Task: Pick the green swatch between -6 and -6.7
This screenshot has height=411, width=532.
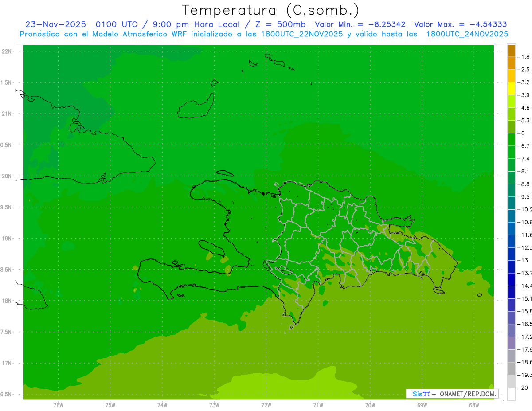Action: coord(511,140)
